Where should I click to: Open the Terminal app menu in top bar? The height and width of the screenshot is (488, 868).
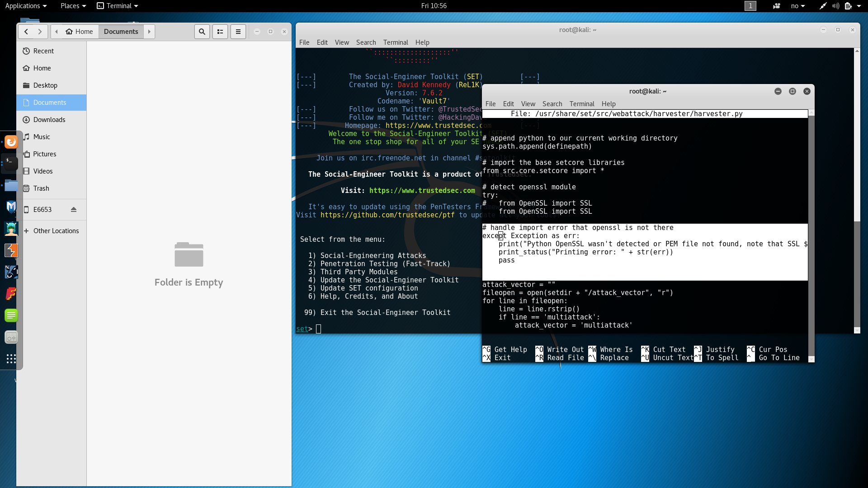coord(118,6)
